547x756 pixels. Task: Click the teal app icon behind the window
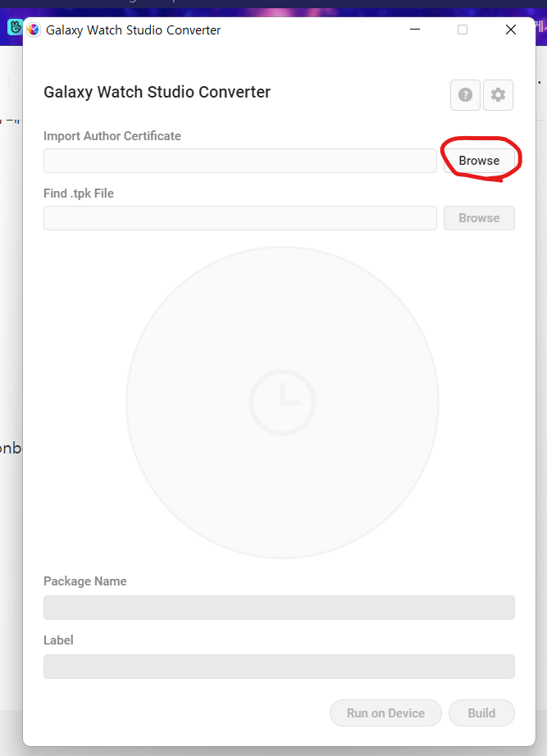pos(15,27)
